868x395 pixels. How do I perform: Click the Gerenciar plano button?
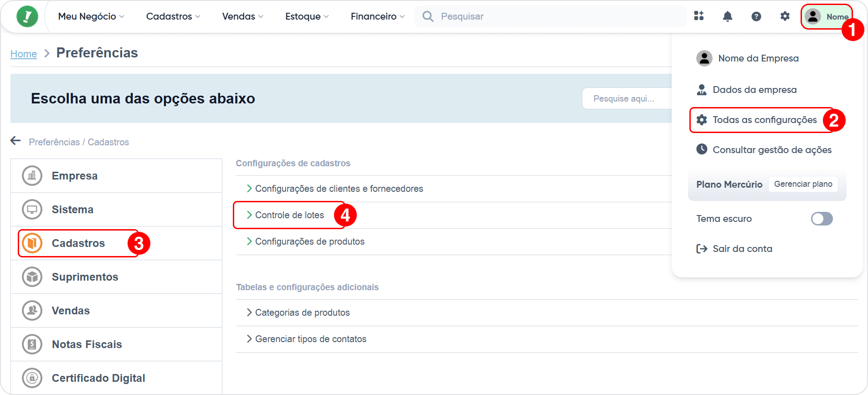803,184
